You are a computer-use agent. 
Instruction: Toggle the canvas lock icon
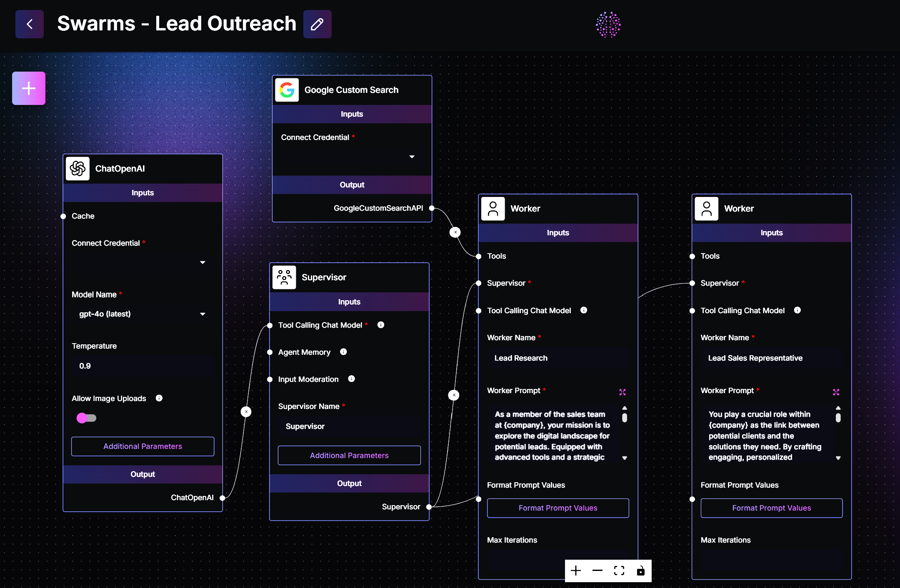click(641, 571)
